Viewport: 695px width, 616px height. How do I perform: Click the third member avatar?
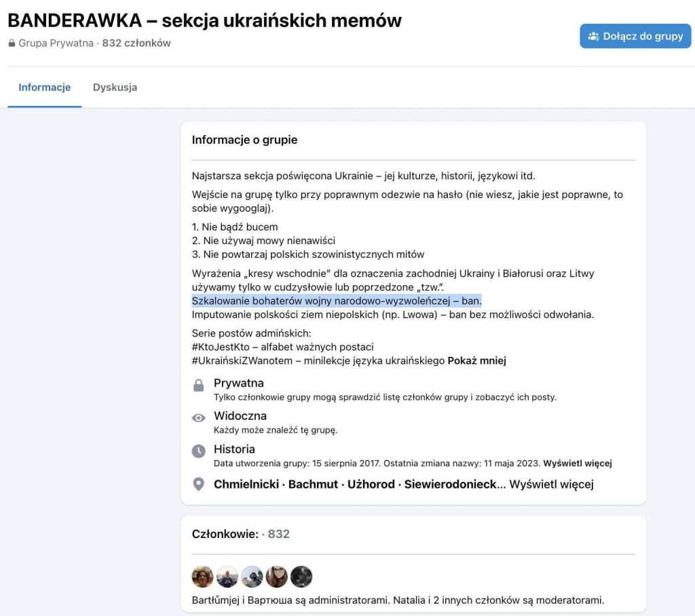(x=252, y=577)
